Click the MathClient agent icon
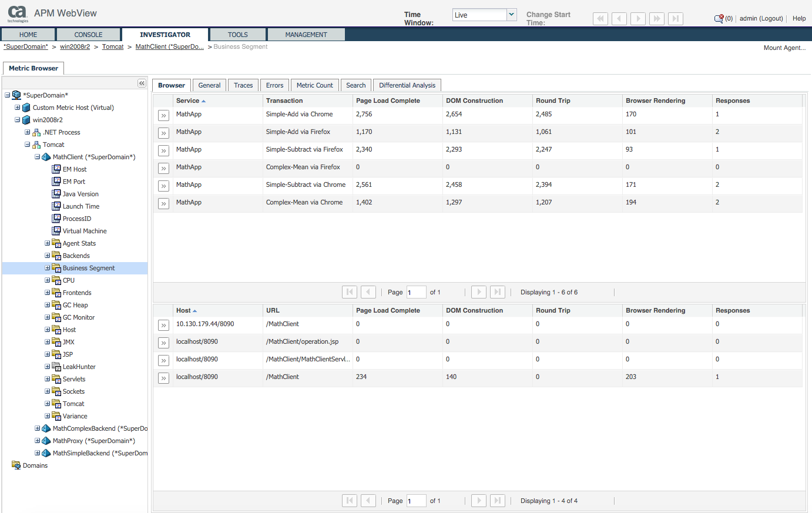The height and width of the screenshot is (513, 812). [x=46, y=157]
